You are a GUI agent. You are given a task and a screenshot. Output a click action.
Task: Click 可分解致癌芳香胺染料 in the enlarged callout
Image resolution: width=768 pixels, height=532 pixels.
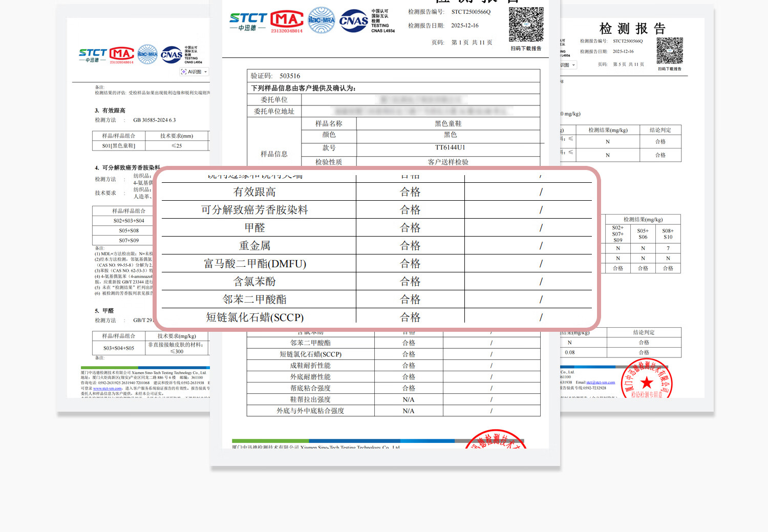coord(254,210)
